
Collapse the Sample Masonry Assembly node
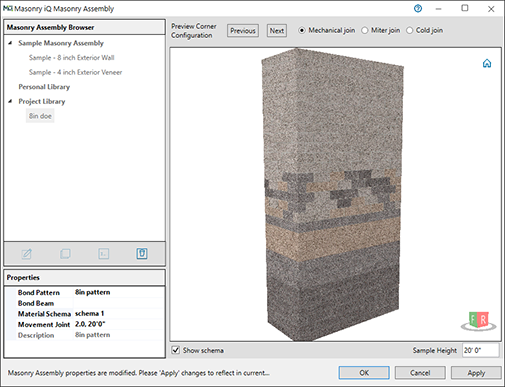[10, 43]
